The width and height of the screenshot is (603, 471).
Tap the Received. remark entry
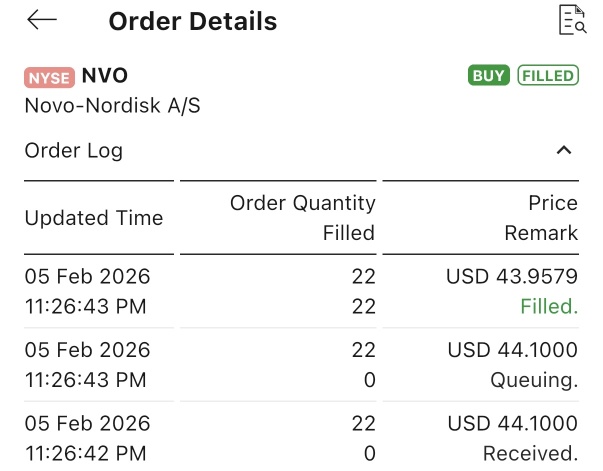pos(531,453)
